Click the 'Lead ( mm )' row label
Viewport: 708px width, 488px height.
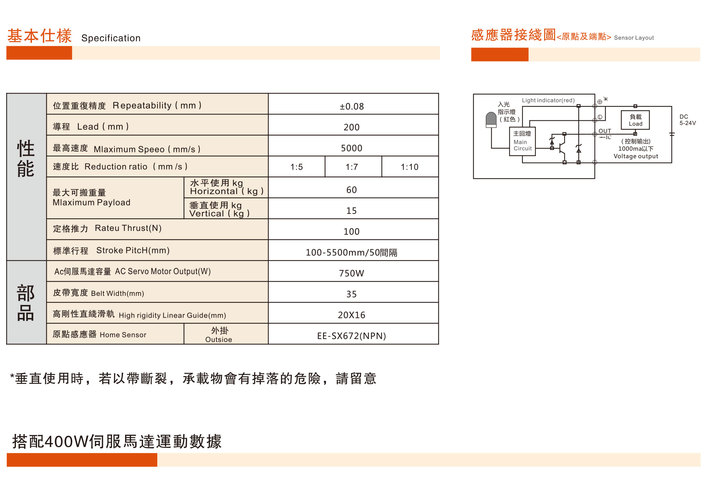[103, 126]
